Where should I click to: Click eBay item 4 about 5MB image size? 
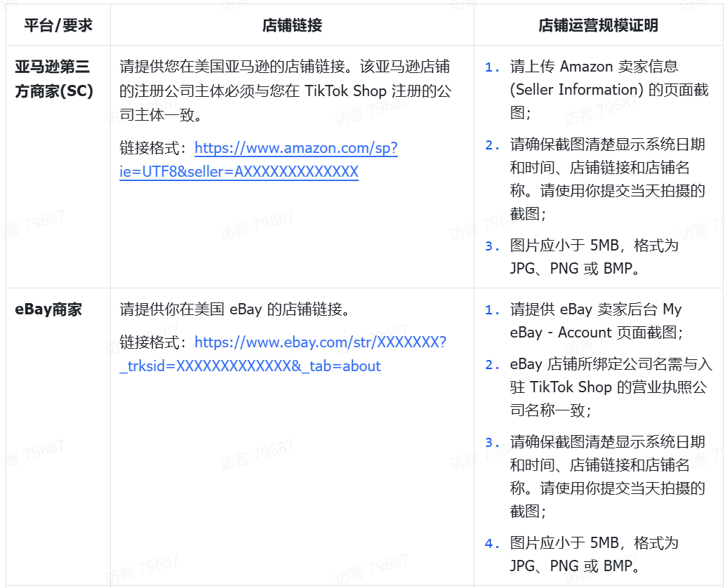[x=594, y=554]
